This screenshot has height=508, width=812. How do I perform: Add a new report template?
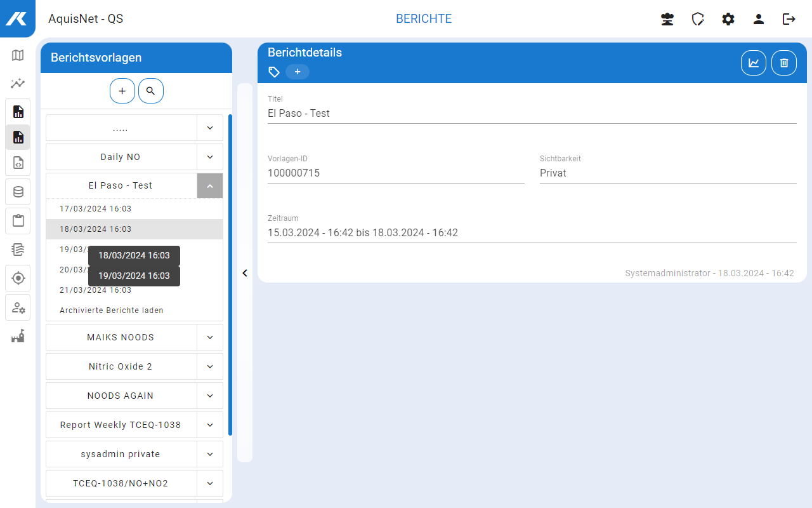coord(122,91)
